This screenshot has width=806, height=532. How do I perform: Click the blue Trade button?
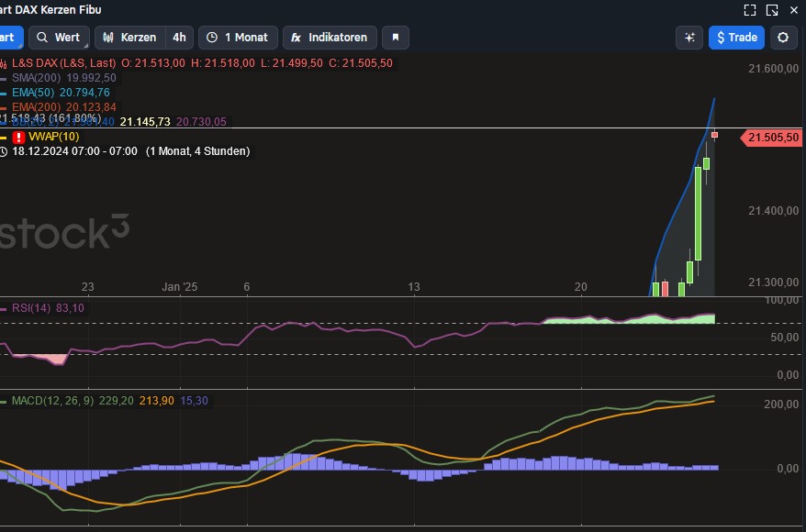click(x=736, y=38)
